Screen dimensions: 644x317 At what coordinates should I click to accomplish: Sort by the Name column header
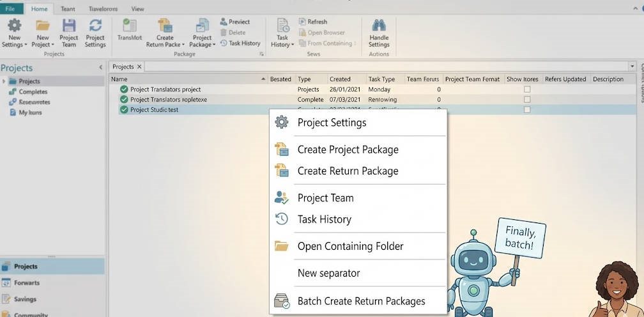click(x=188, y=79)
